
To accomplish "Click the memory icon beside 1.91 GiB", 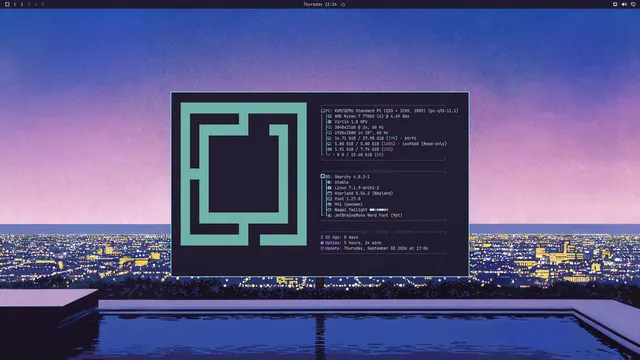I will pyautogui.click(x=329, y=149).
